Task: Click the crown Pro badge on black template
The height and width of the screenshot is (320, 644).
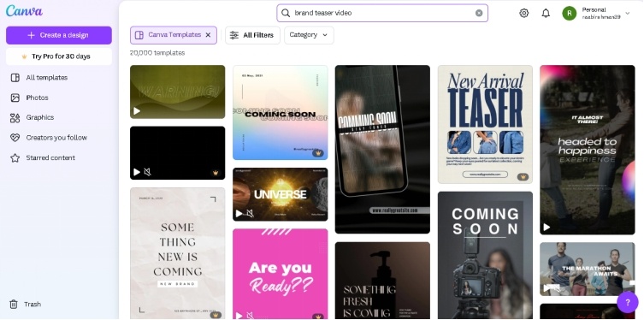Action: pos(216,173)
